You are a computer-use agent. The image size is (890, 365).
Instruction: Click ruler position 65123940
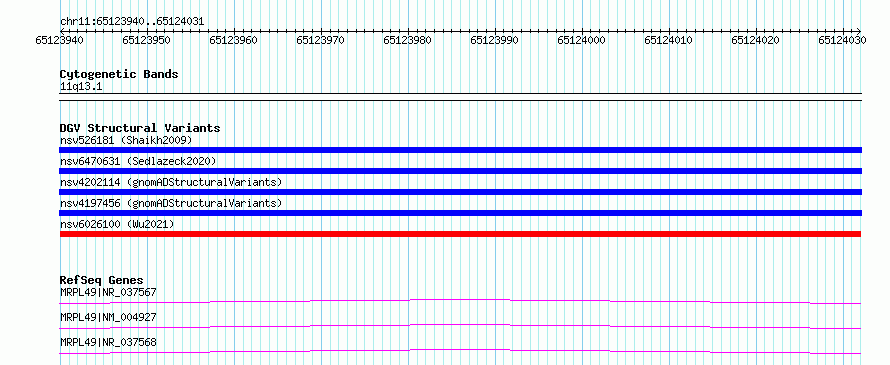(x=60, y=40)
